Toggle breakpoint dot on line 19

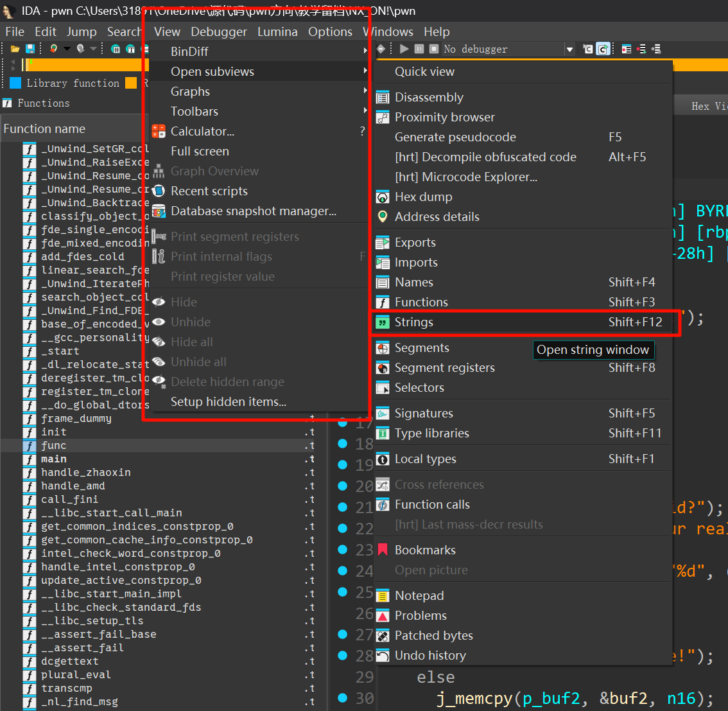343,464
